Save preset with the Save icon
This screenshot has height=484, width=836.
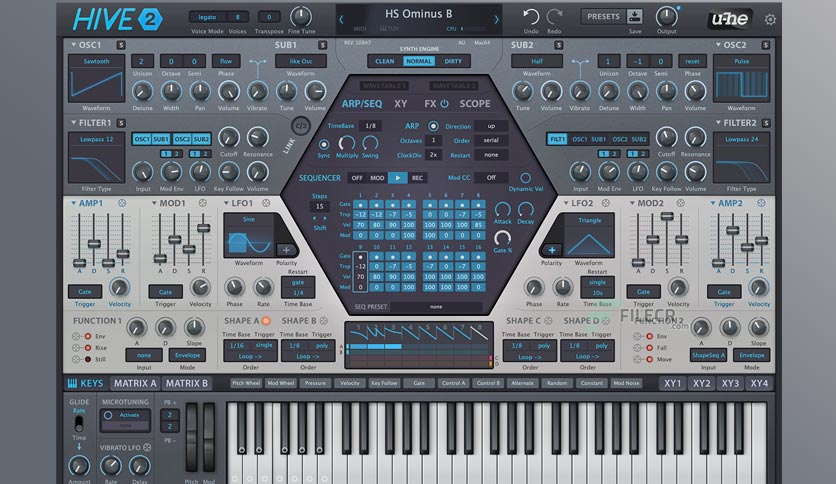coord(634,16)
